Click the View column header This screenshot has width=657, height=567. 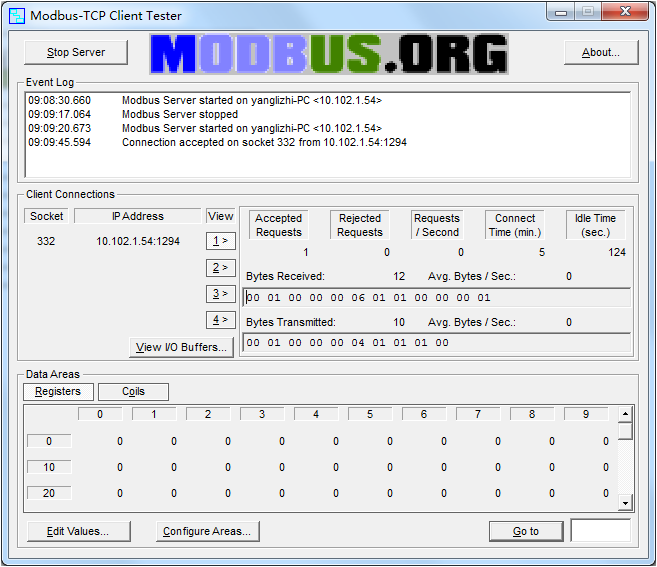220,216
